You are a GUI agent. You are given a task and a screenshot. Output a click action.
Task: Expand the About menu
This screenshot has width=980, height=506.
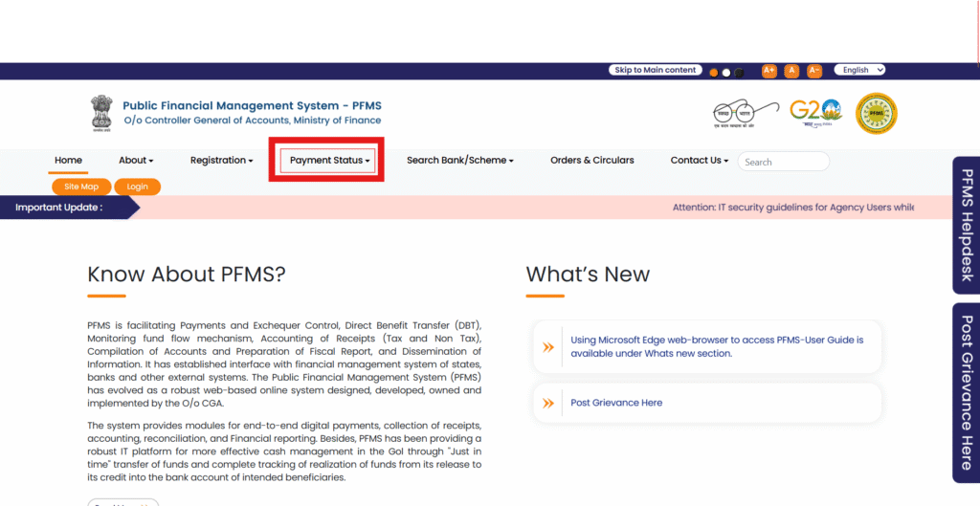(136, 161)
